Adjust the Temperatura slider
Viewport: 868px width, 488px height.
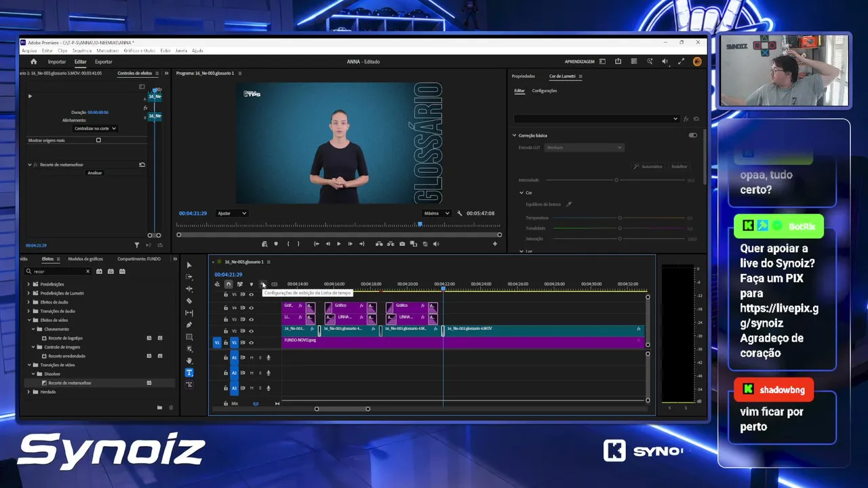point(620,218)
